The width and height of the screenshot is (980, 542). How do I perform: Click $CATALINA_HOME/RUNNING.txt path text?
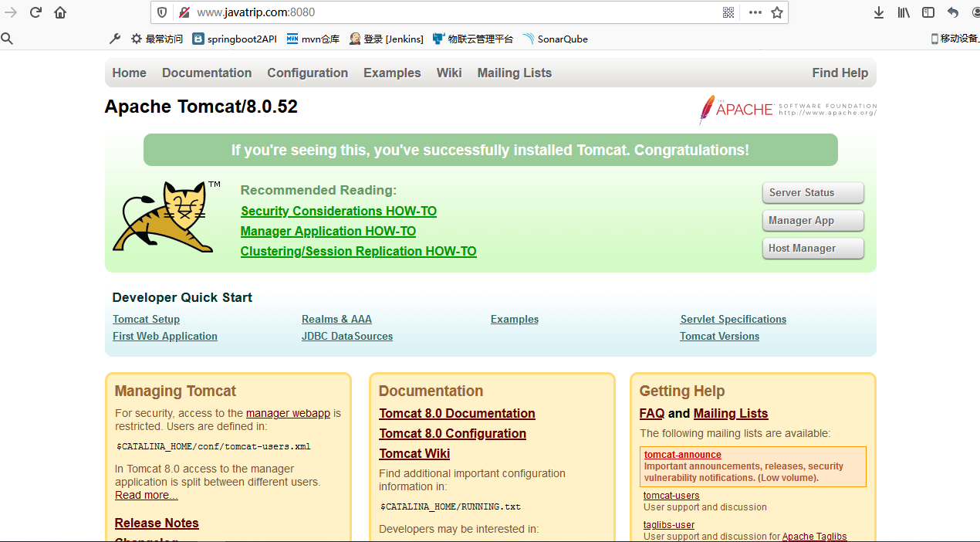point(451,507)
